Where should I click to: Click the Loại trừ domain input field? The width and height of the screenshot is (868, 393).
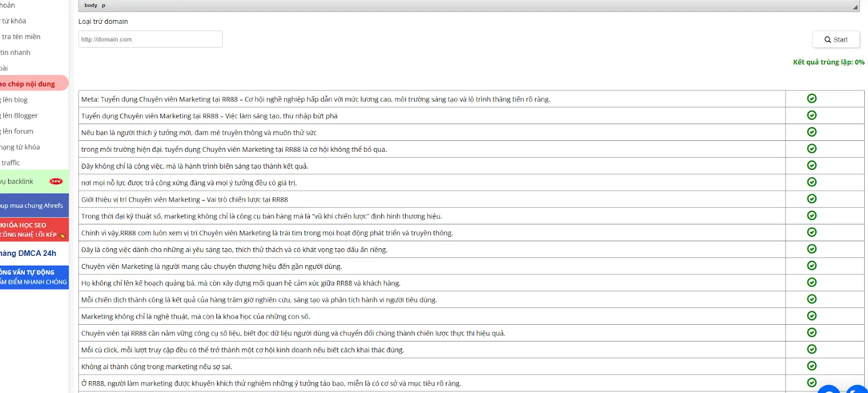pyautogui.click(x=150, y=40)
